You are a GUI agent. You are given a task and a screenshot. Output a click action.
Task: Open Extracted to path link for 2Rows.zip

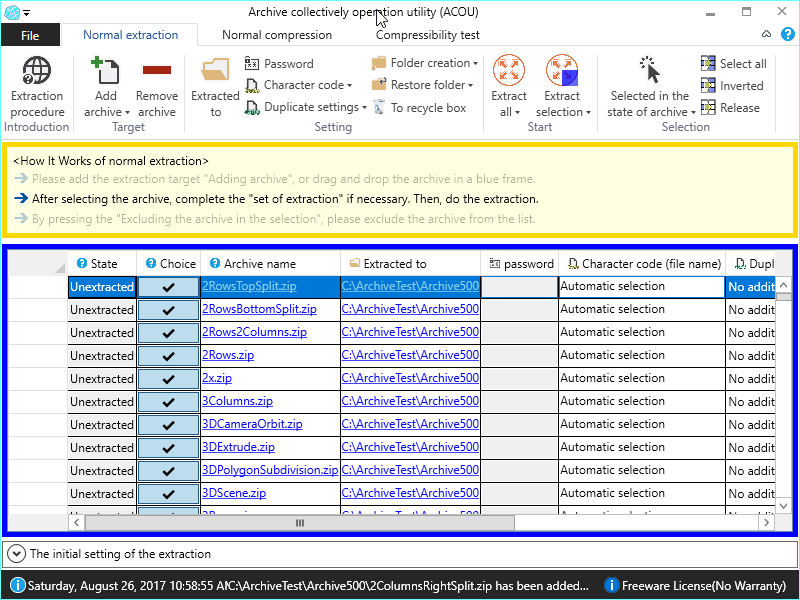(410, 355)
